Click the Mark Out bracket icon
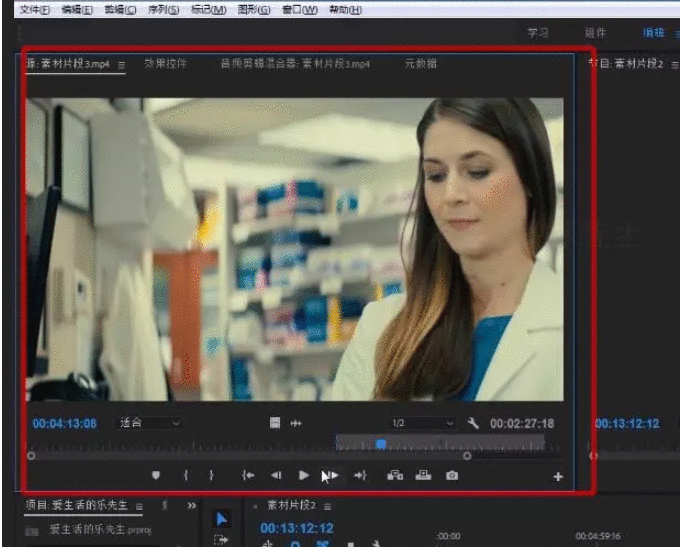The height and width of the screenshot is (552, 680). (211, 476)
